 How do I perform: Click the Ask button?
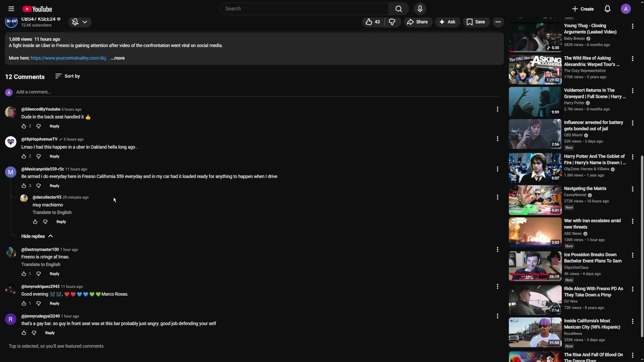[447, 22]
